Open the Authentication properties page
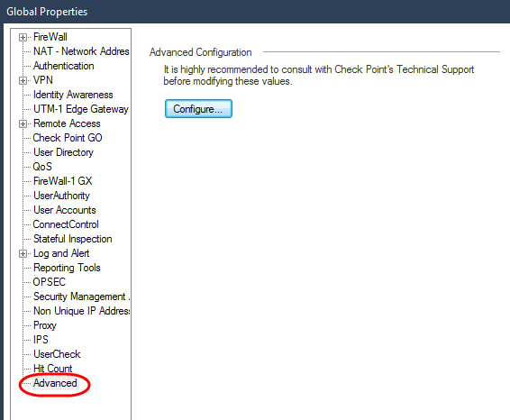Image resolution: width=510 pixels, height=420 pixels. click(x=64, y=66)
